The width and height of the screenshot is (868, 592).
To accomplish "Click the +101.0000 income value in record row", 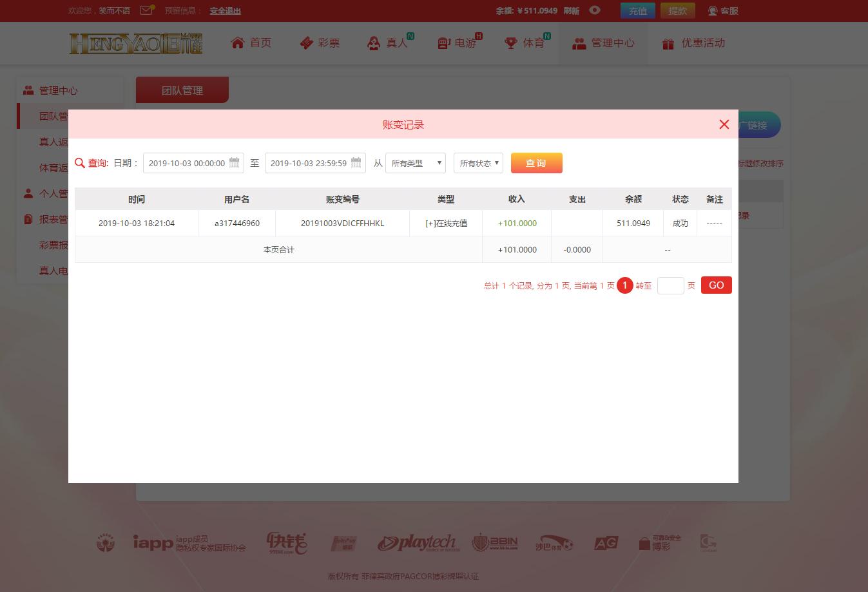I will pos(517,223).
